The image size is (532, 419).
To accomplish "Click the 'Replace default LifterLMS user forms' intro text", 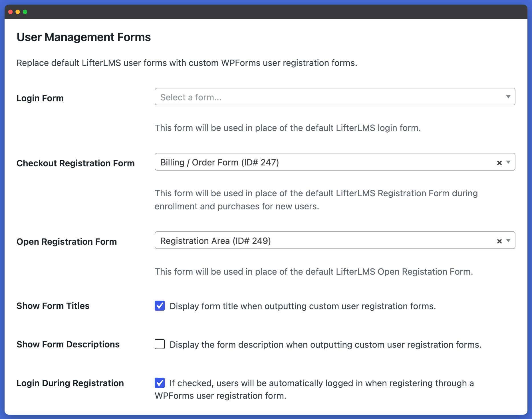I will (187, 63).
